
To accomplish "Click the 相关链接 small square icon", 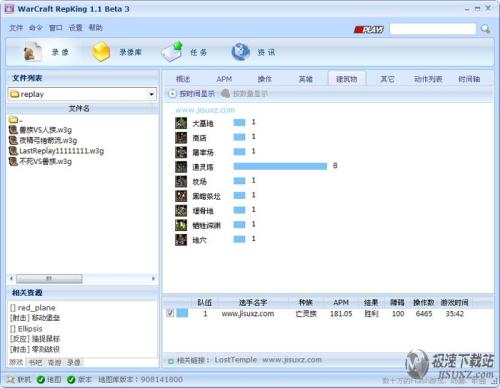I will click(171, 361).
